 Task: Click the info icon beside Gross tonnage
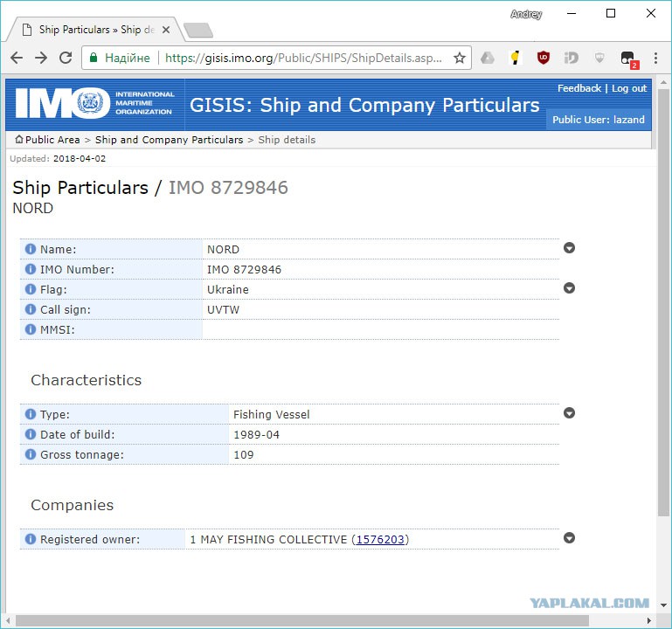point(31,453)
